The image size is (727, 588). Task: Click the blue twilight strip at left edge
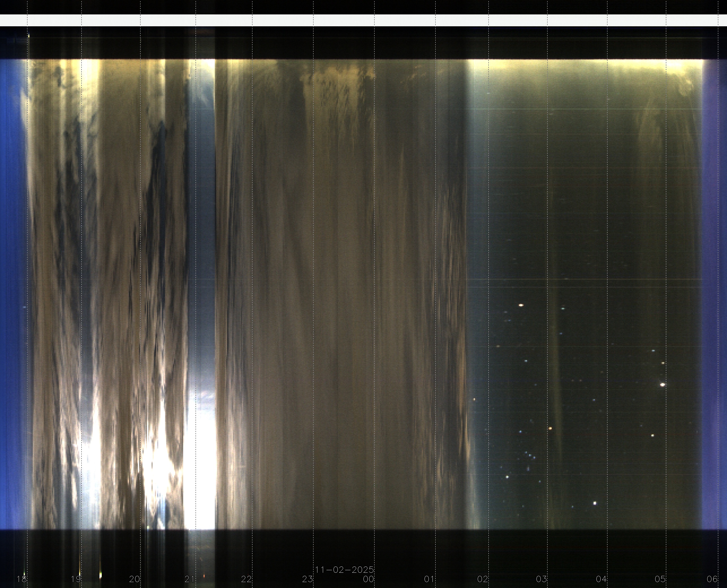click(x=12, y=288)
